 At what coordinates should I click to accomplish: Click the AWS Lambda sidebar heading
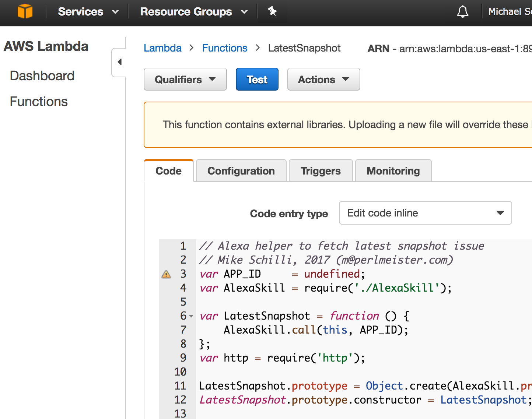[x=46, y=46]
